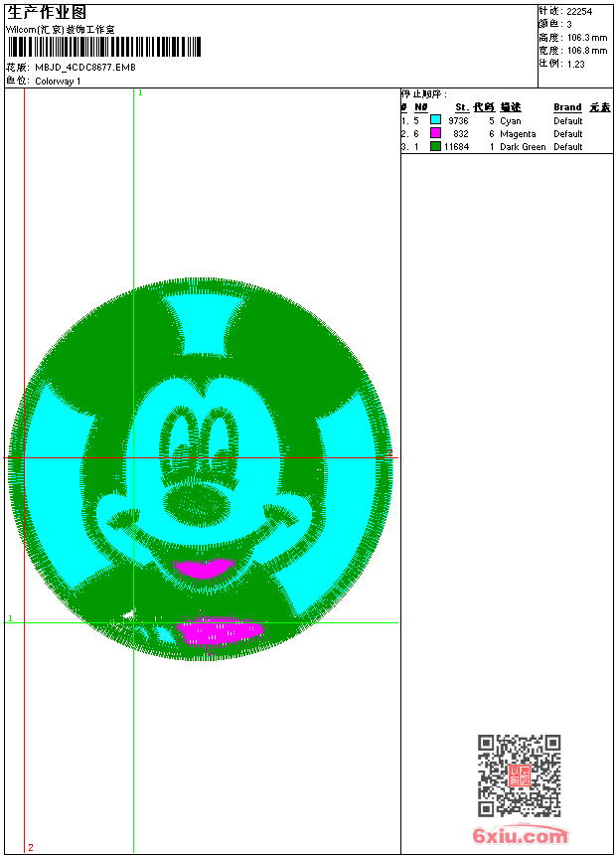616x855 pixels.
Task: Click the Magenta color swatch
Action: (435, 133)
